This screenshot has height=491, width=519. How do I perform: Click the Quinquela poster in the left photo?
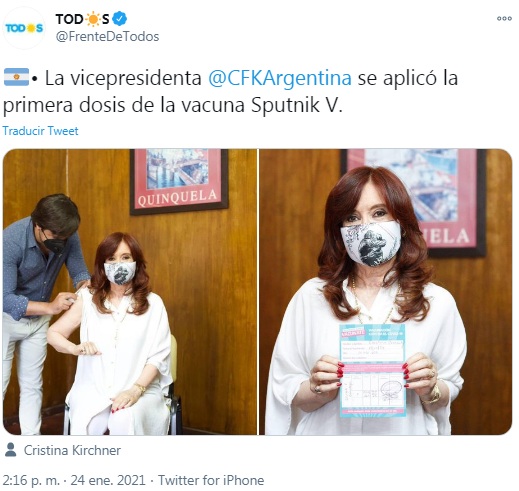click(179, 181)
